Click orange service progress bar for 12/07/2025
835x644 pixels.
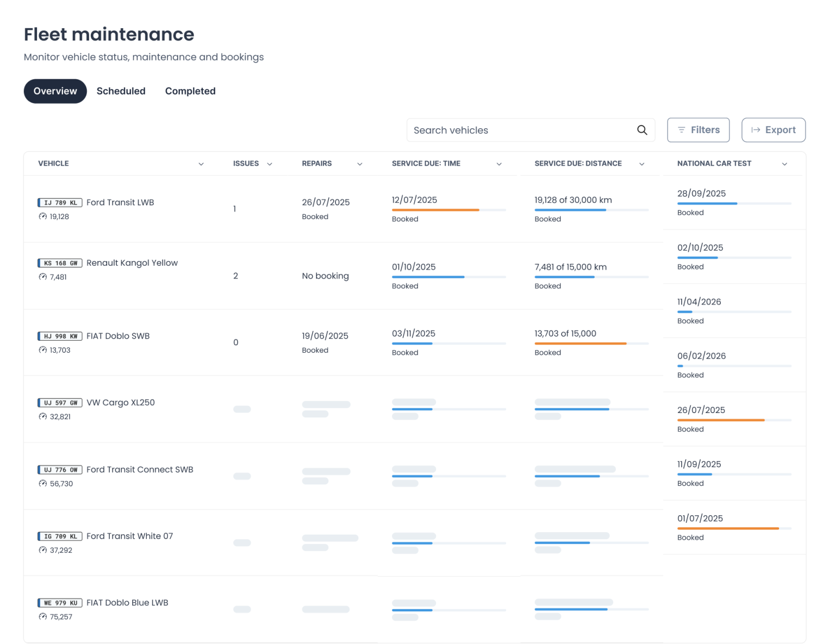(435, 210)
